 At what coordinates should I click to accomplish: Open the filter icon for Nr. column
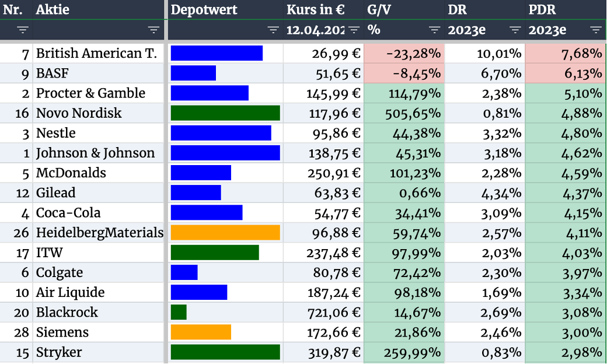(23, 30)
